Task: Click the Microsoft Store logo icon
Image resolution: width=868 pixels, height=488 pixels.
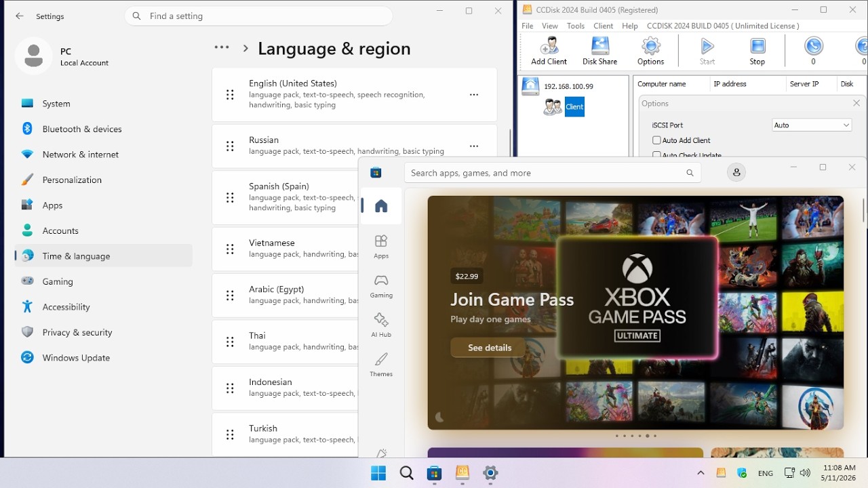Action: [x=376, y=173]
